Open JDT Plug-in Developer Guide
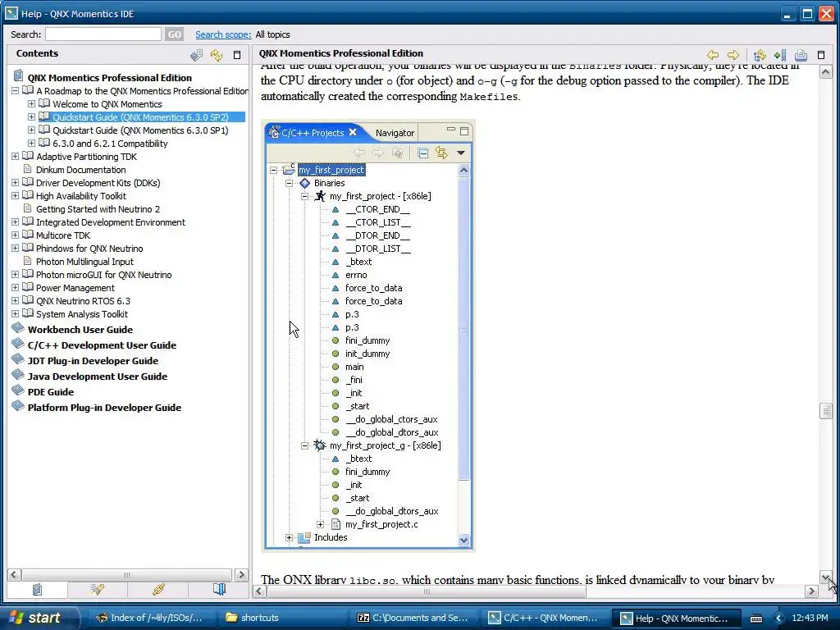Image resolution: width=840 pixels, height=630 pixels. pyautogui.click(x=93, y=361)
